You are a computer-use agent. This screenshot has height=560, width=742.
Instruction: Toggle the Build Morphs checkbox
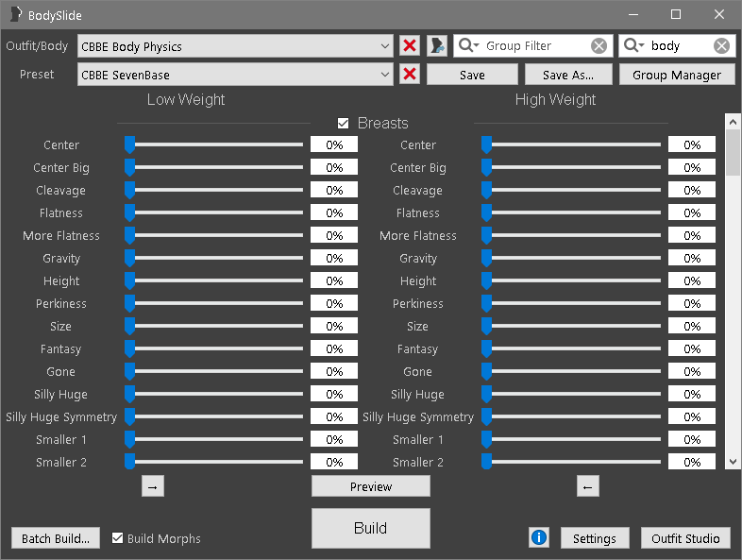(x=117, y=537)
